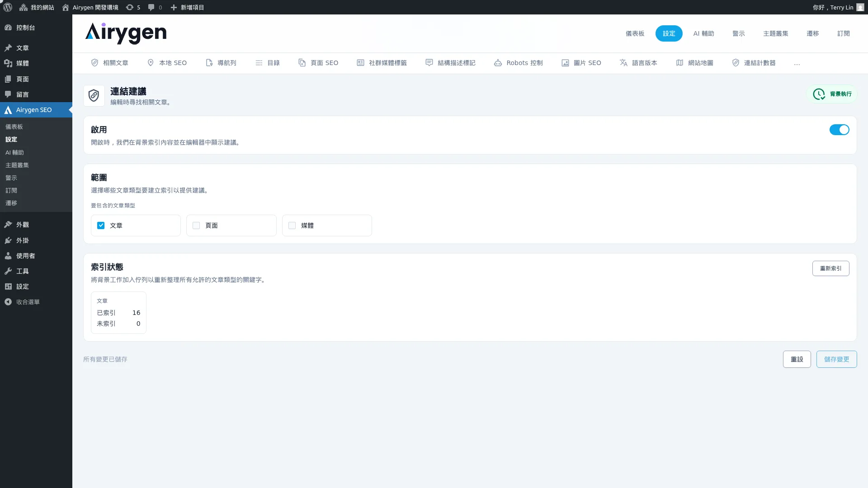Screen dimensions: 868x488
Task: Open 警示 in sidebar submenu
Action: click(x=11, y=178)
